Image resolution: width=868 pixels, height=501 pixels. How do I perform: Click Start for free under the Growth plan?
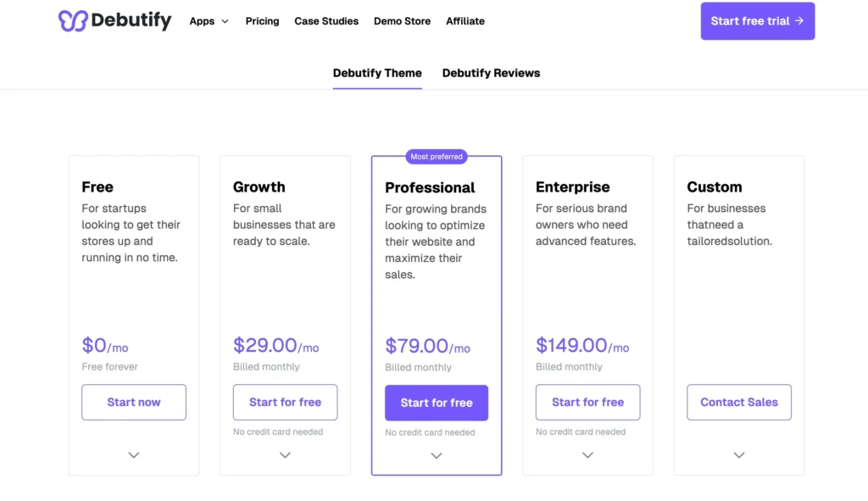click(x=285, y=402)
